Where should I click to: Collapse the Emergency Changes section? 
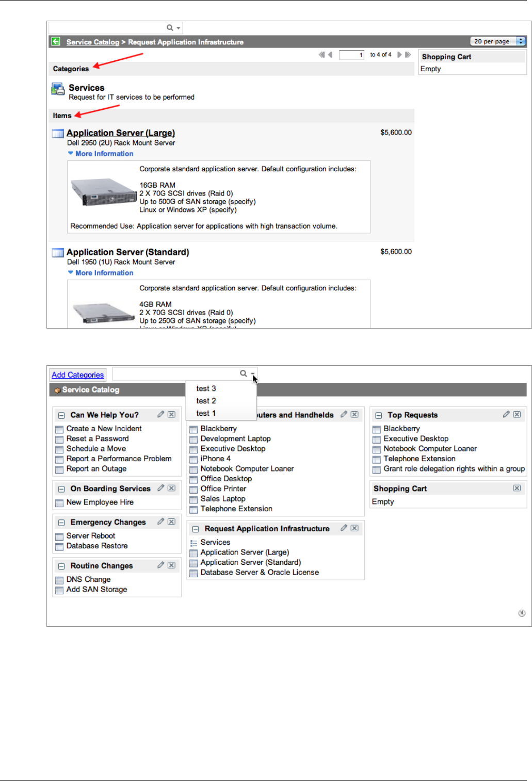pyautogui.click(x=61, y=523)
